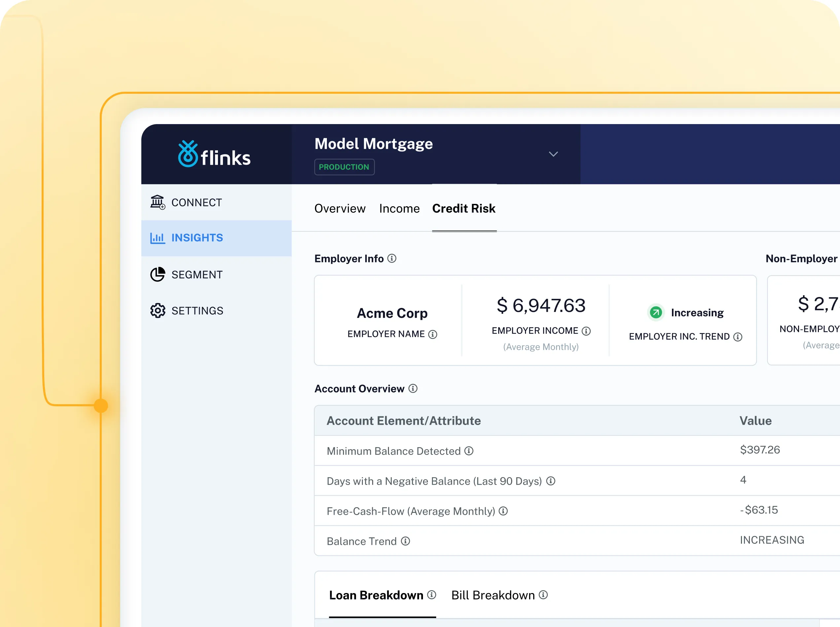Screen dimensions: 840x627
Task: Click the Insights bar chart icon
Action: [x=157, y=238]
